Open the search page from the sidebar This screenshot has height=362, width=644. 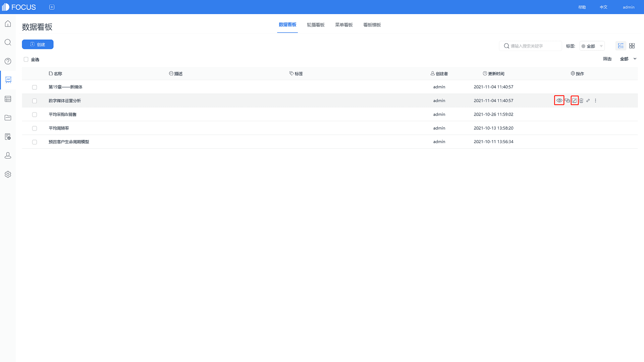click(8, 42)
